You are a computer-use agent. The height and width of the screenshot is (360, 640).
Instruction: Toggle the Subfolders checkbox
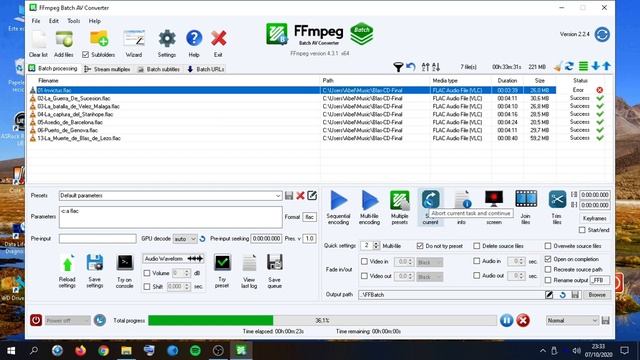(85, 55)
